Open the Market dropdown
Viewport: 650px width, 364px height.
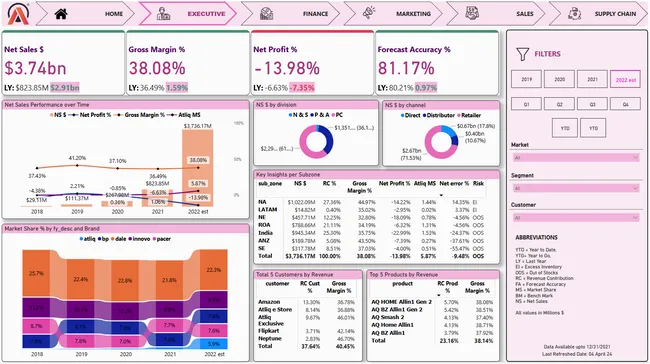click(576, 158)
